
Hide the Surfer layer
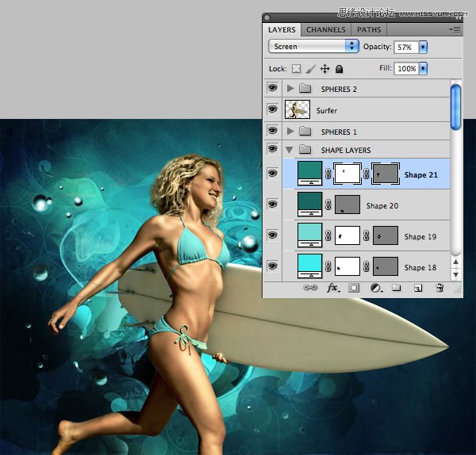[272, 109]
